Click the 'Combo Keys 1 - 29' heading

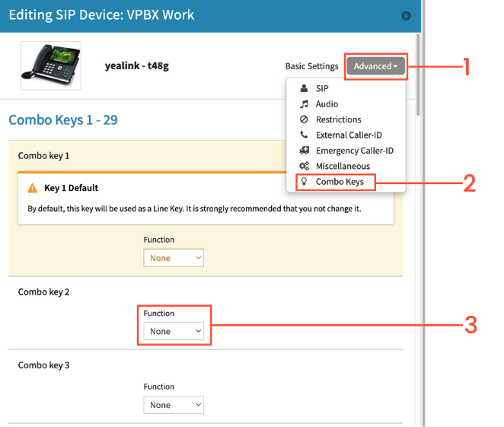63,119
